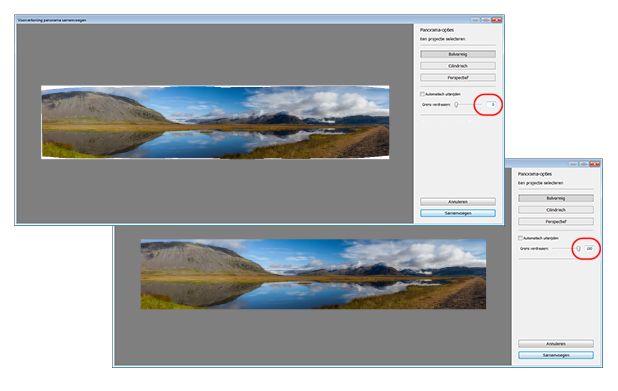The width and height of the screenshot is (618, 391).
Task: Enable Automatisch uitsnijden checkbox in front dialog
Action: [422, 94]
